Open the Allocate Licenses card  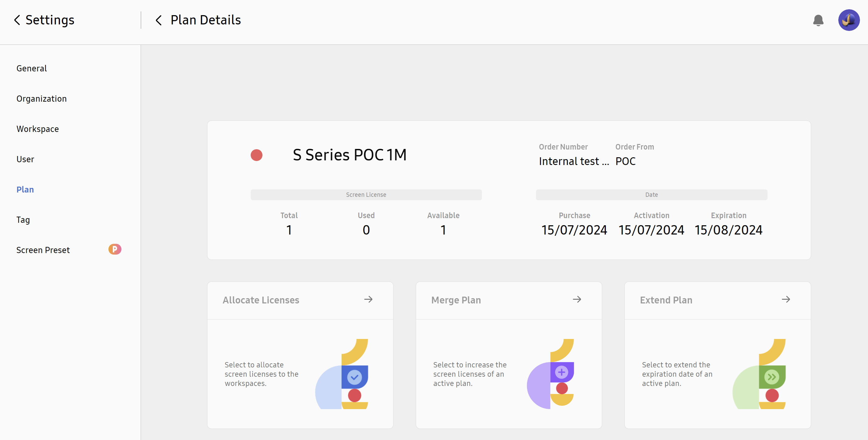300,355
